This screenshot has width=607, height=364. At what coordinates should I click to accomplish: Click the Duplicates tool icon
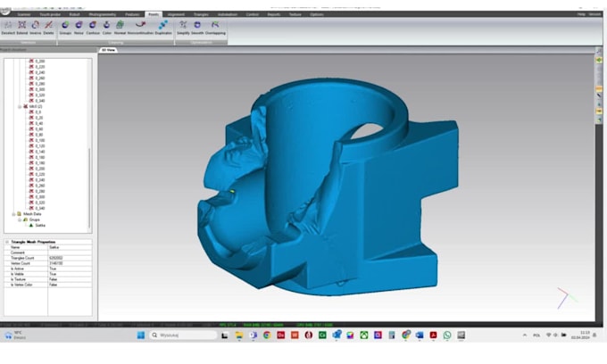163,25
